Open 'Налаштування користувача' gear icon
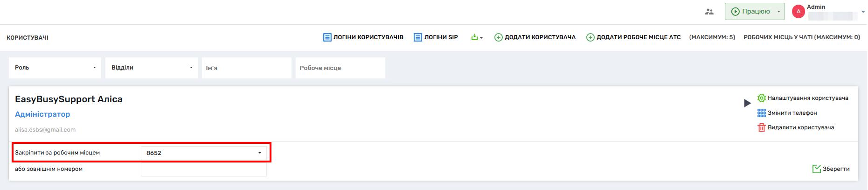Viewport: 868px width, 190px height. point(761,98)
